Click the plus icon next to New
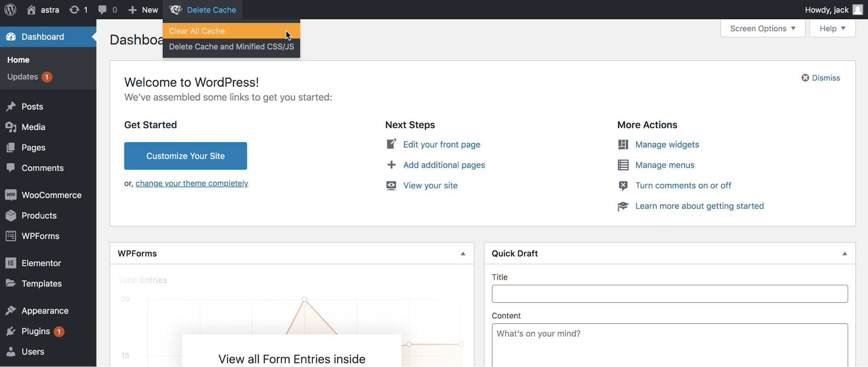This screenshot has height=367, width=868. pyautogui.click(x=132, y=10)
